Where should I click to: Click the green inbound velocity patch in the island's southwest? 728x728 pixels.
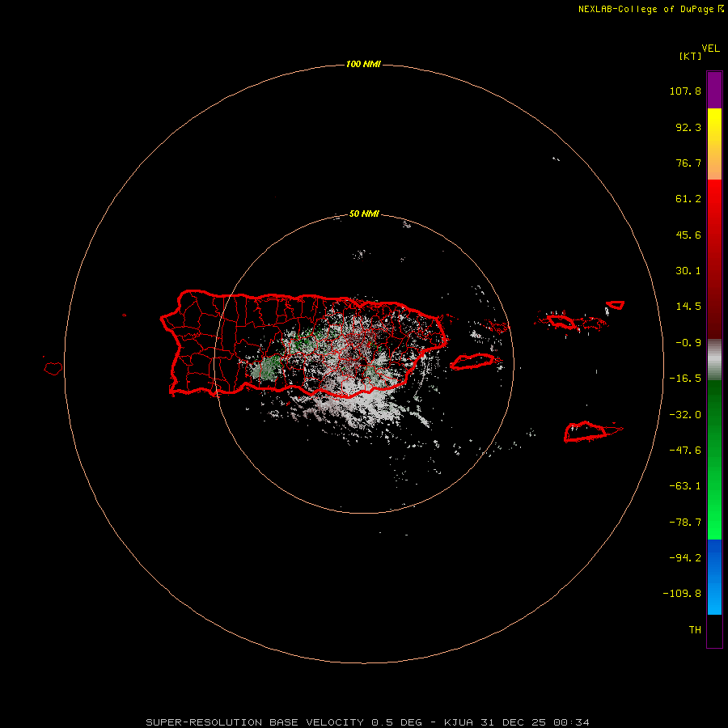(x=266, y=368)
